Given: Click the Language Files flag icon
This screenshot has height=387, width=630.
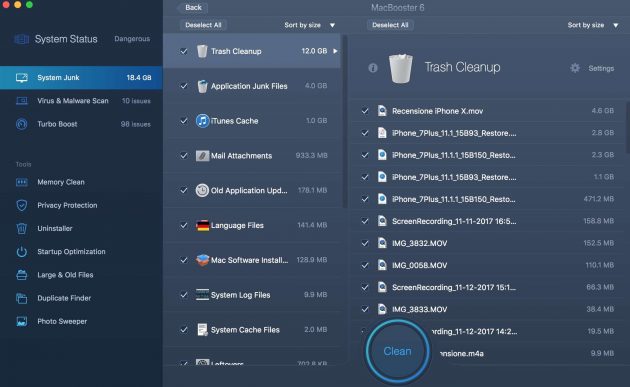Looking at the screenshot, I should (202, 225).
